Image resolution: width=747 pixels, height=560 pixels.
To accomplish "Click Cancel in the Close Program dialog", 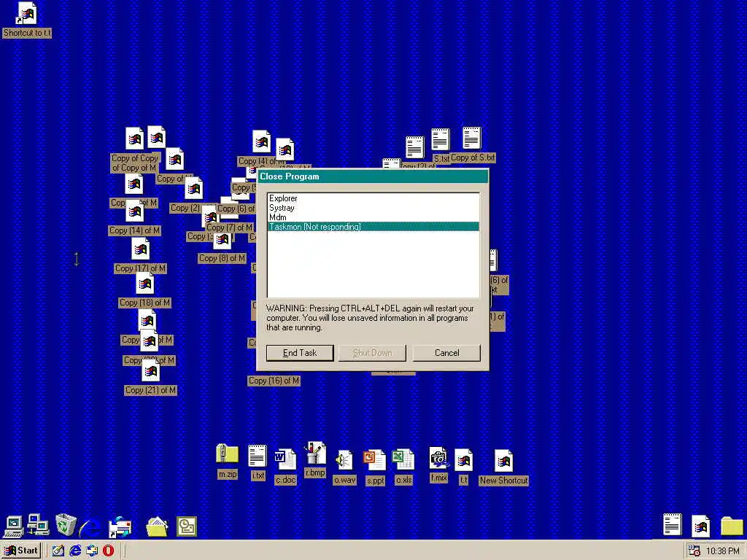I will [x=446, y=353].
